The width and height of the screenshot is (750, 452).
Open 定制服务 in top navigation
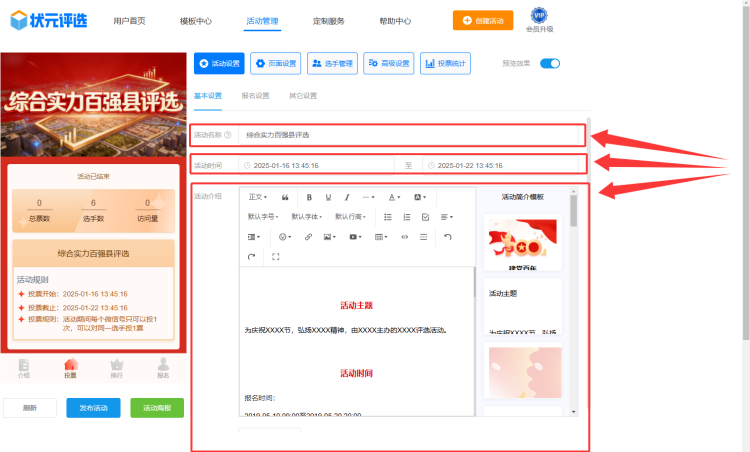(x=329, y=21)
